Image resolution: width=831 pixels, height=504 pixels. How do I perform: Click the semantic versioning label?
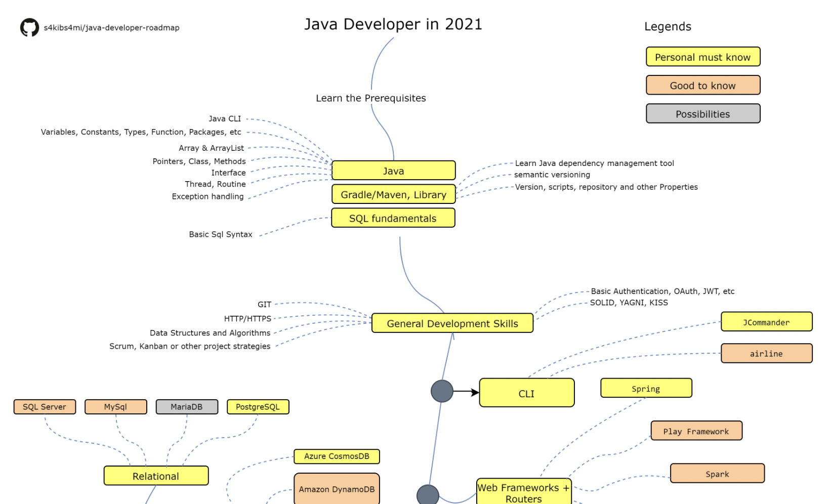coord(552,175)
